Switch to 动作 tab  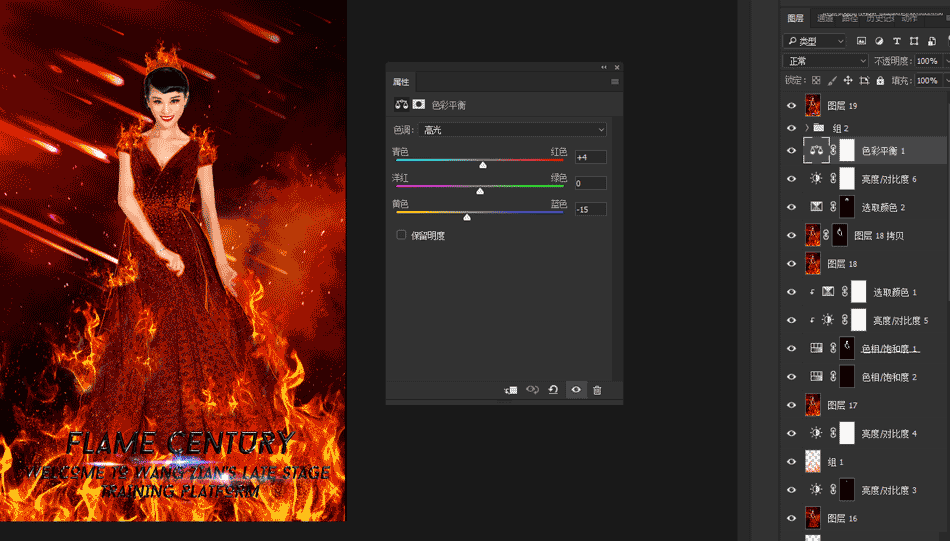pos(909,18)
